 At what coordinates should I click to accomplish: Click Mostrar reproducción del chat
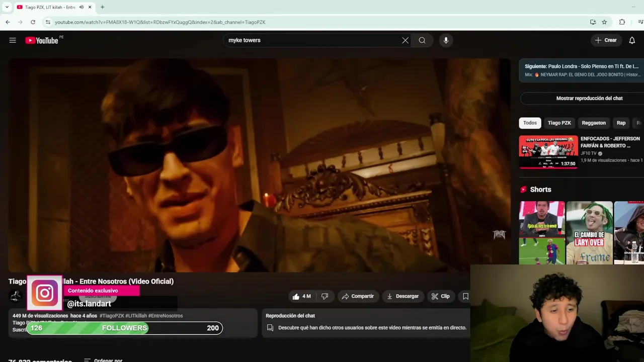coord(589,98)
